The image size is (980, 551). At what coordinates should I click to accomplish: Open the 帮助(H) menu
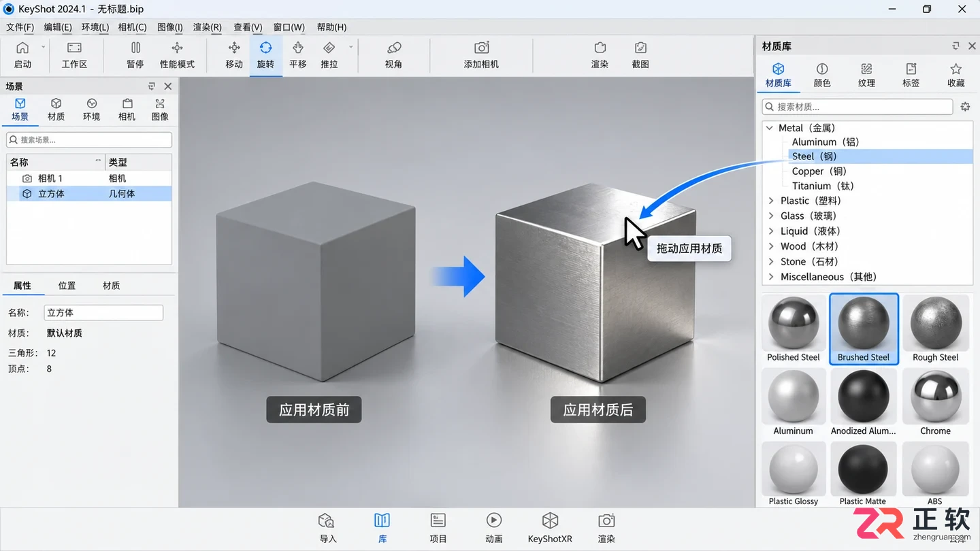tap(332, 27)
